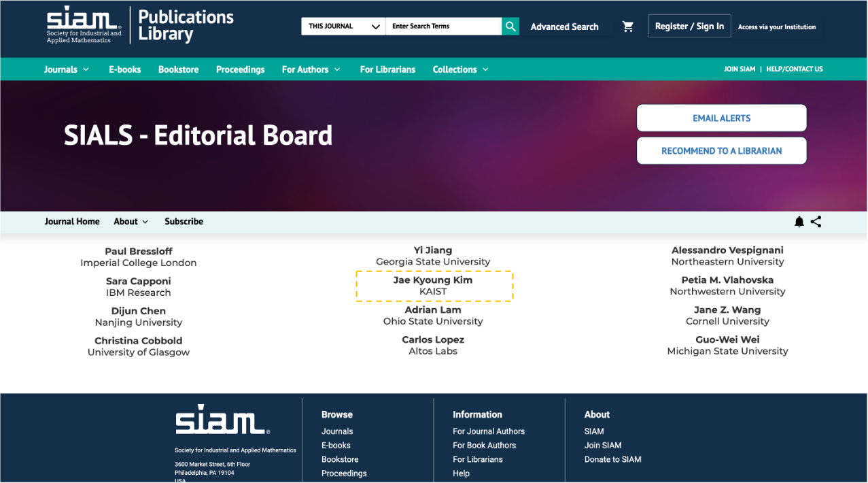Open the shopping cart icon
Viewport: 868px width, 483px height.
628,27
